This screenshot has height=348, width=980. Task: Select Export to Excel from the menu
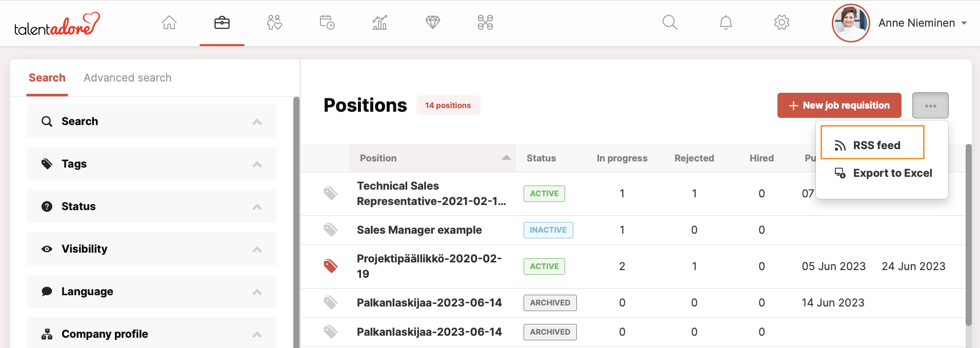point(892,173)
